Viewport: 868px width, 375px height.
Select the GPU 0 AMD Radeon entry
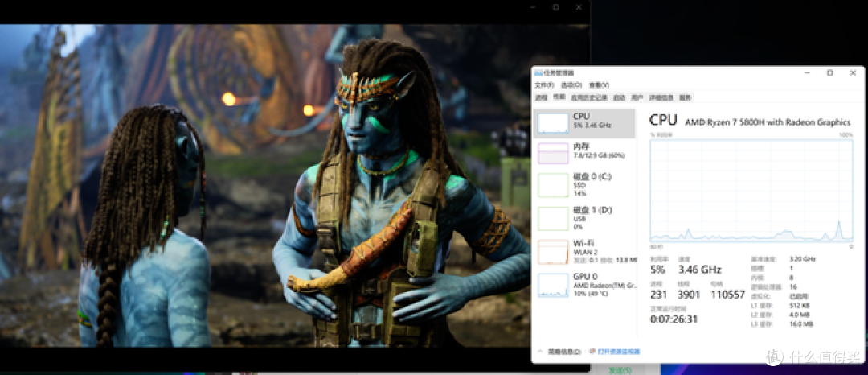[x=584, y=285]
